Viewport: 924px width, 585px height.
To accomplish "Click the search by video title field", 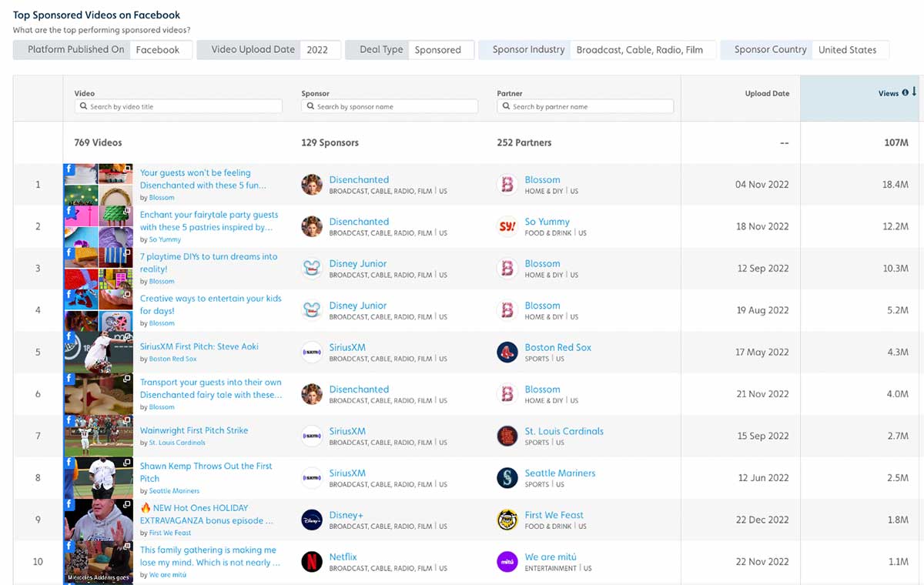I will pyautogui.click(x=179, y=107).
